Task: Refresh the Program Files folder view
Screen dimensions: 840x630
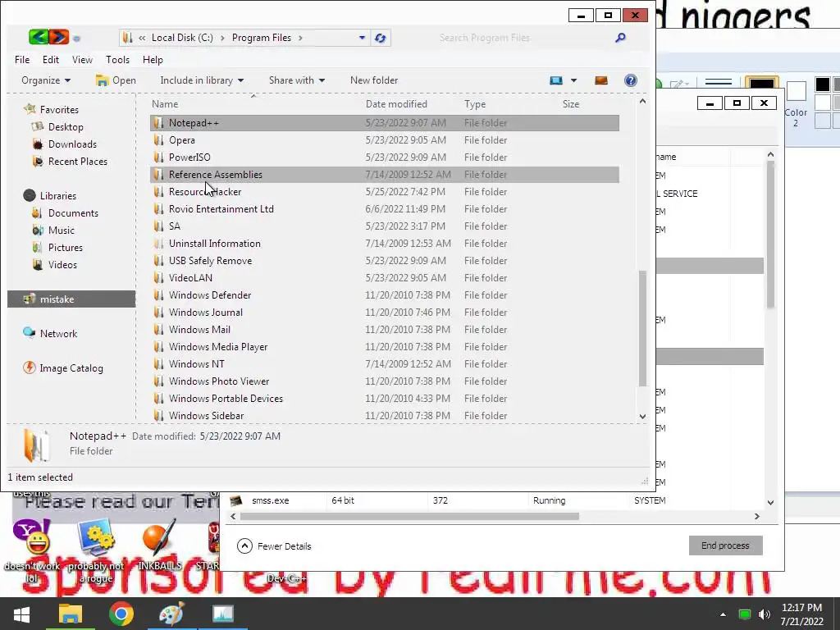Action: point(381,38)
